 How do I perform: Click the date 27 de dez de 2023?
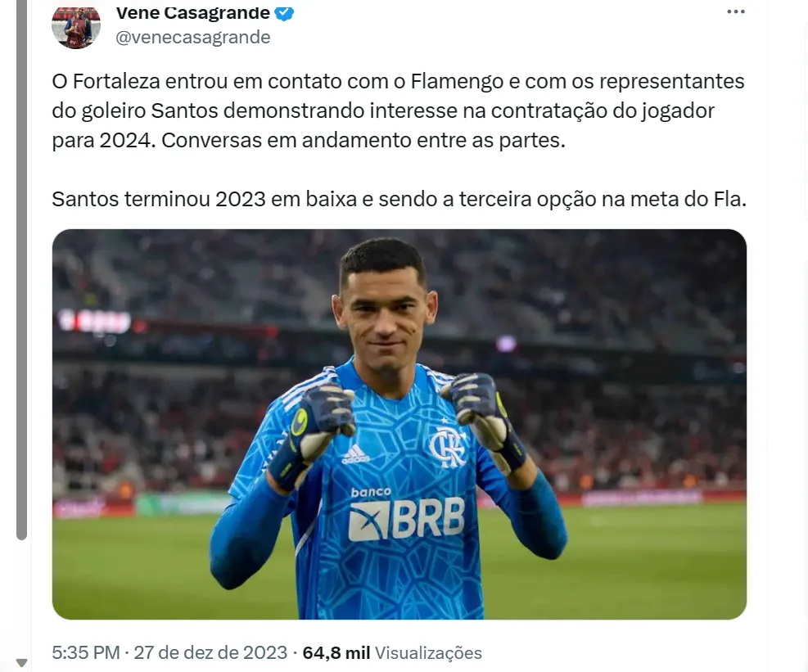pyautogui.click(x=210, y=652)
